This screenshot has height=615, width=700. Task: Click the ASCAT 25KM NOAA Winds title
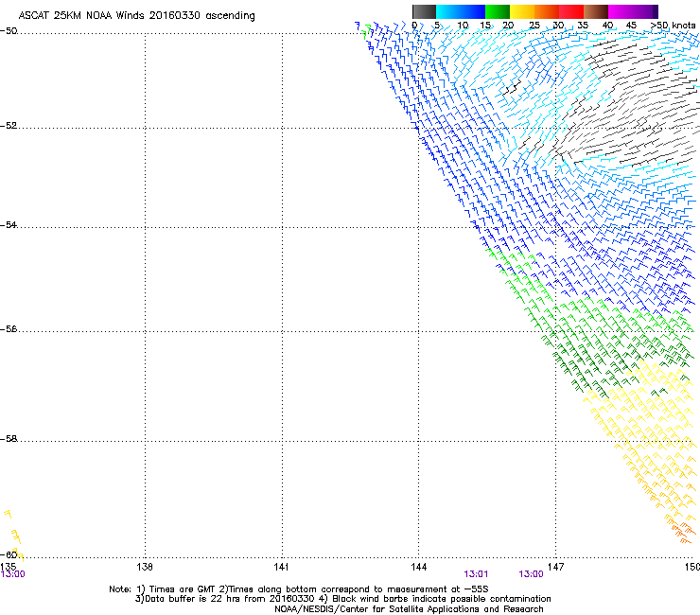tap(136, 16)
